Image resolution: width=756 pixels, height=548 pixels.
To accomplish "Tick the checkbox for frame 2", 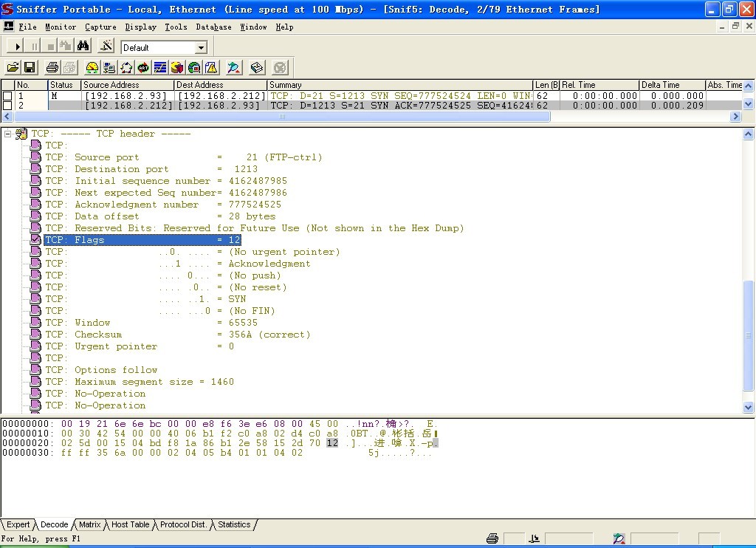I will (x=7, y=105).
